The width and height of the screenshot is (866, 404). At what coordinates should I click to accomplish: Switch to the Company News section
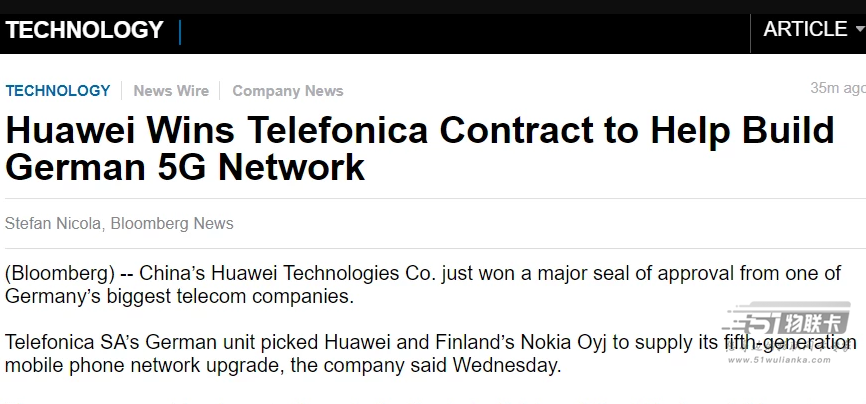[x=288, y=91]
